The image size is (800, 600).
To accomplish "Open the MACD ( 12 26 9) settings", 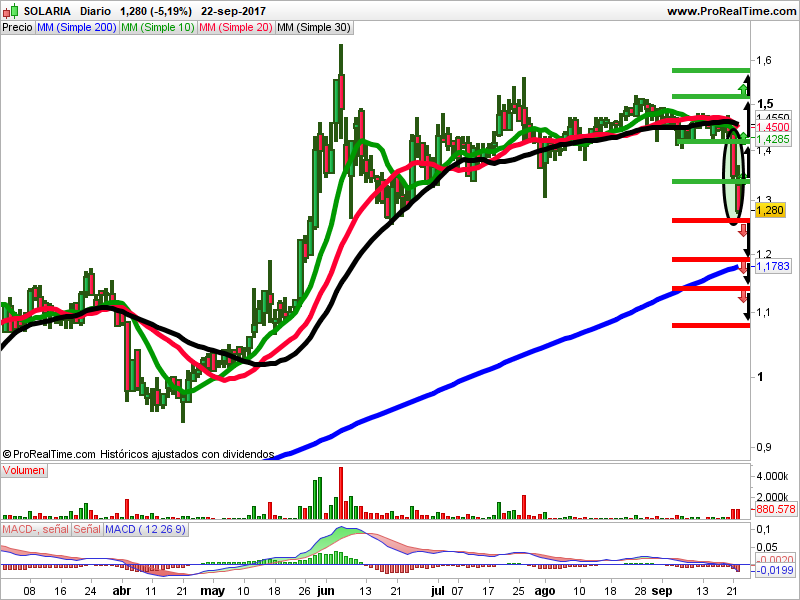I will (145, 529).
